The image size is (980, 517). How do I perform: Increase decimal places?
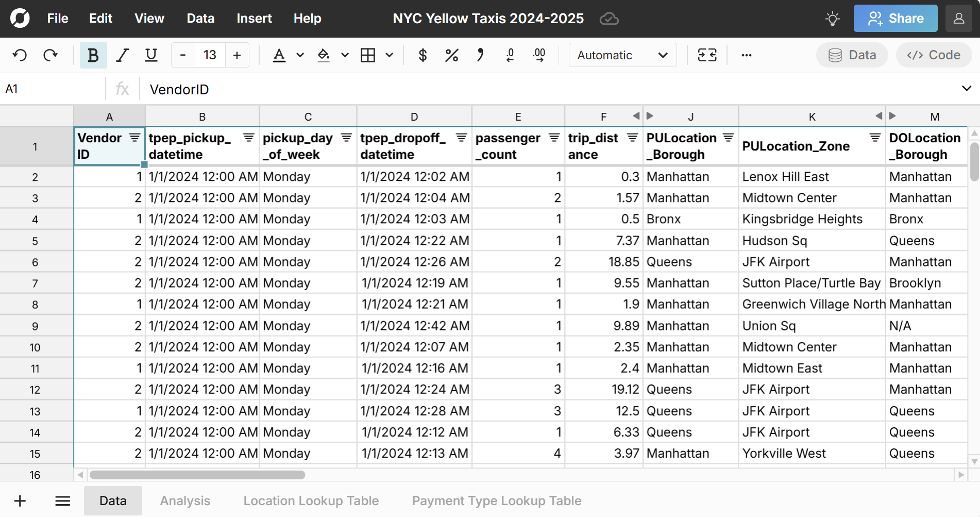click(x=539, y=55)
